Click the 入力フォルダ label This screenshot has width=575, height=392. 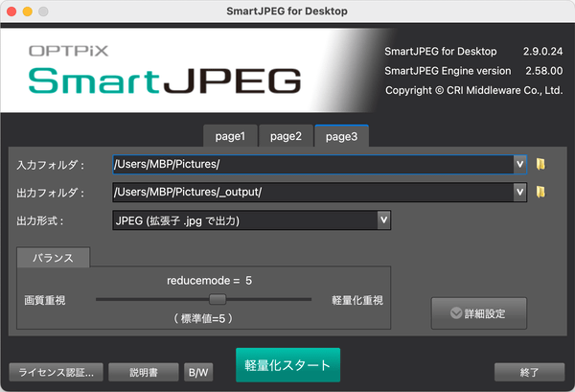point(51,165)
